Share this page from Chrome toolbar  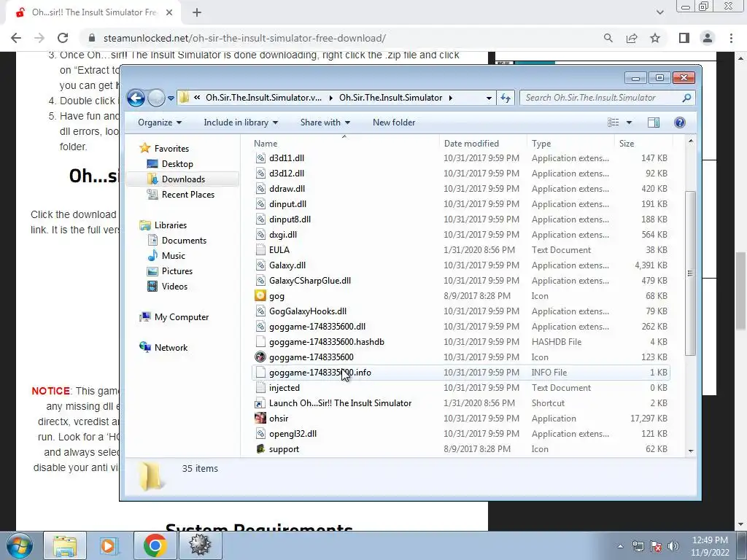click(x=632, y=38)
